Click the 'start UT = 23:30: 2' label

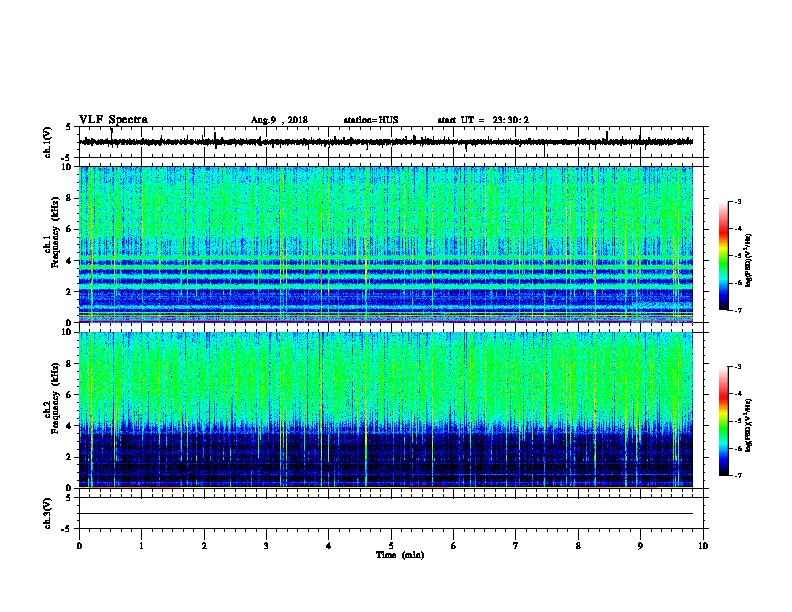coord(483,120)
